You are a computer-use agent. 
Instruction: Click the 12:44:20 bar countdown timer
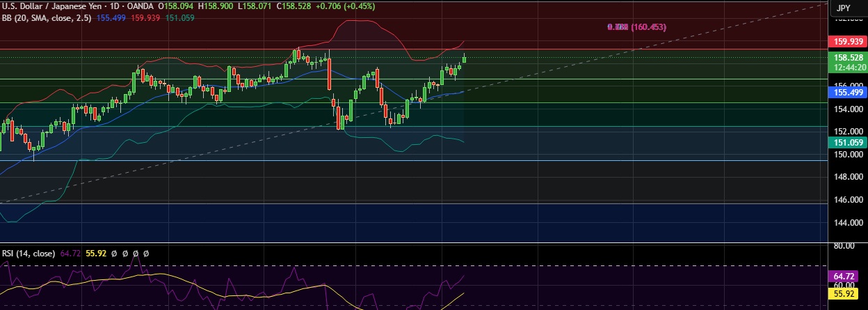[x=849, y=68]
